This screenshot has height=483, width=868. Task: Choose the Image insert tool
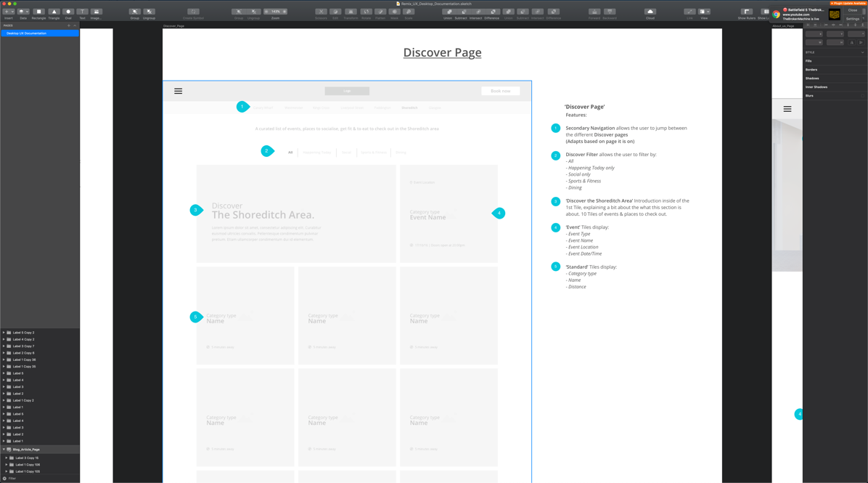click(x=97, y=12)
